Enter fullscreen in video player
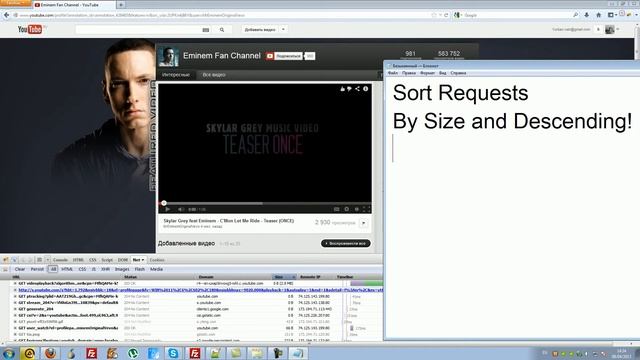Viewport: 640px width, 360px height. 367,209
